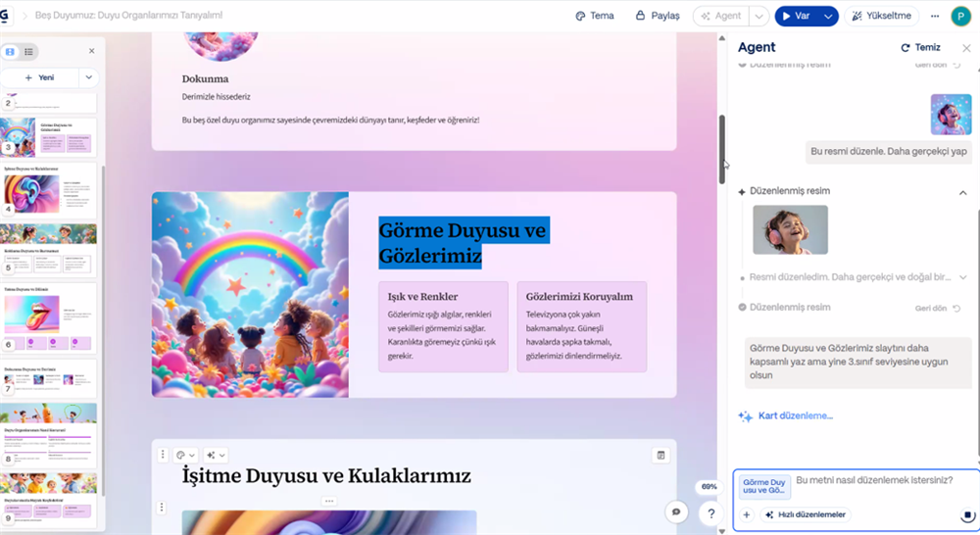Screen dimensions: 980x535
Task: Collapse the Düzenlenmiş resim section
Action: click(962, 192)
